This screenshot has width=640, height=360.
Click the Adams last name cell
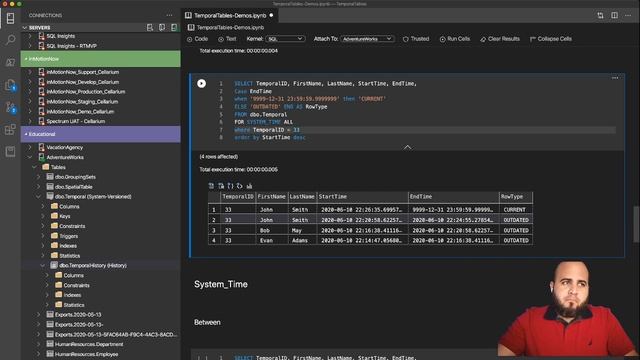point(302,240)
